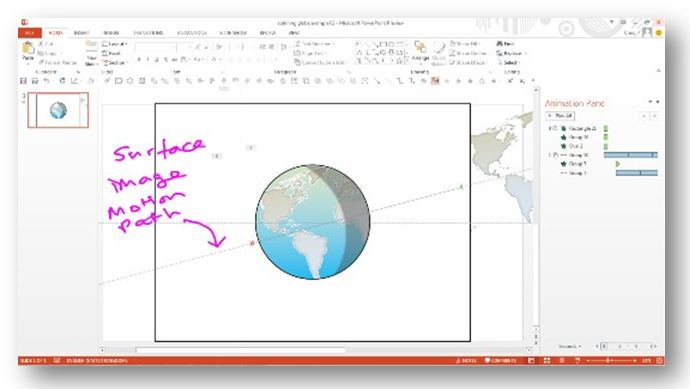Screen dimensions: 690x389
Task: Select the rectangle shape tool icon
Action: [x=118, y=81]
